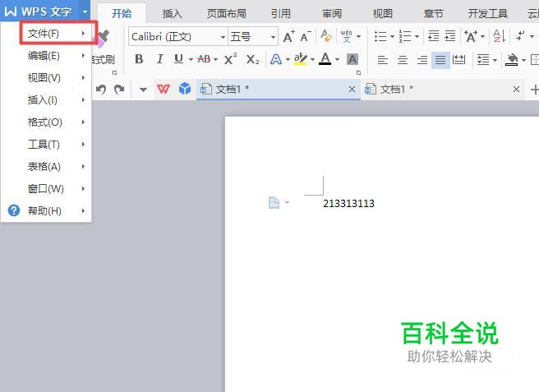Switch to the 页面布局 ribbon tab

226,13
